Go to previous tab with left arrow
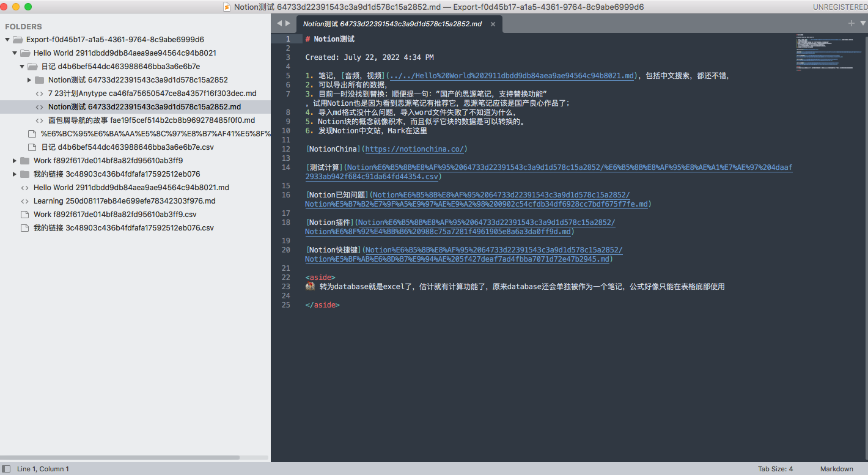The height and width of the screenshot is (475, 868). point(279,23)
